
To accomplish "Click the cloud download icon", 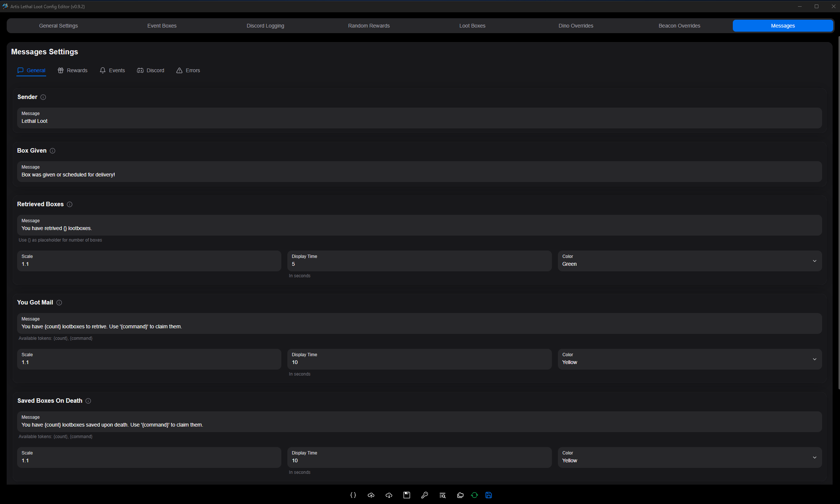I will pyautogui.click(x=389, y=495).
